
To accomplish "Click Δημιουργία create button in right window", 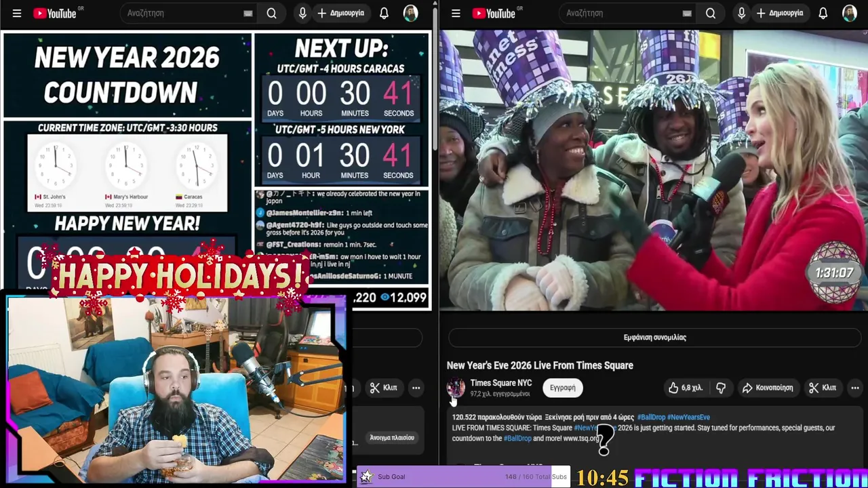I will coord(780,13).
